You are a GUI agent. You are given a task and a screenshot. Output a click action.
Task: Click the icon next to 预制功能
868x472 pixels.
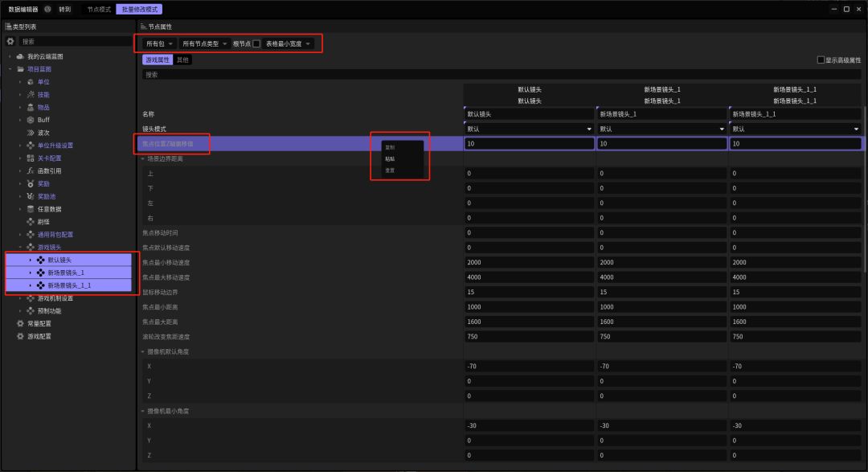pyautogui.click(x=31, y=311)
